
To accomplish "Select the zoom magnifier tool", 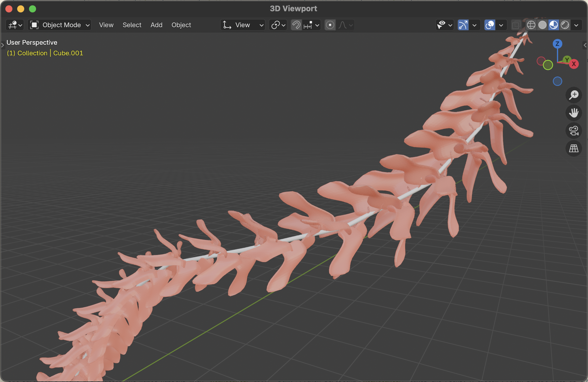I will [x=574, y=95].
